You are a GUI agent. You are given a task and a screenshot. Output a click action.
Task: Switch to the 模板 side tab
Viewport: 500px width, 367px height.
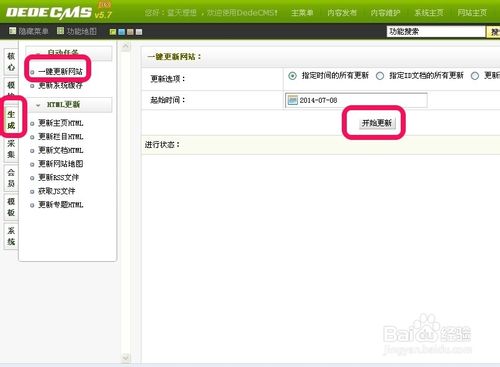(11, 207)
